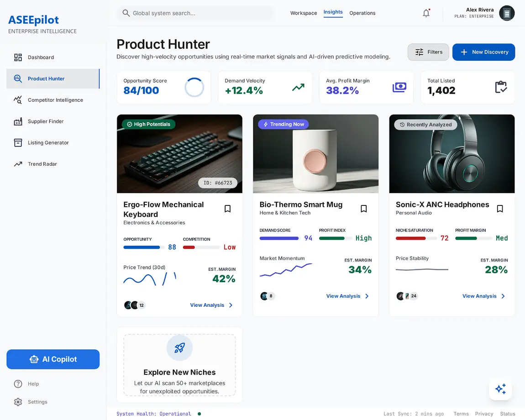Open Listing Generator from sidebar
Image resolution: width=525 pixels, height=420 pixels.
(53, 143)
